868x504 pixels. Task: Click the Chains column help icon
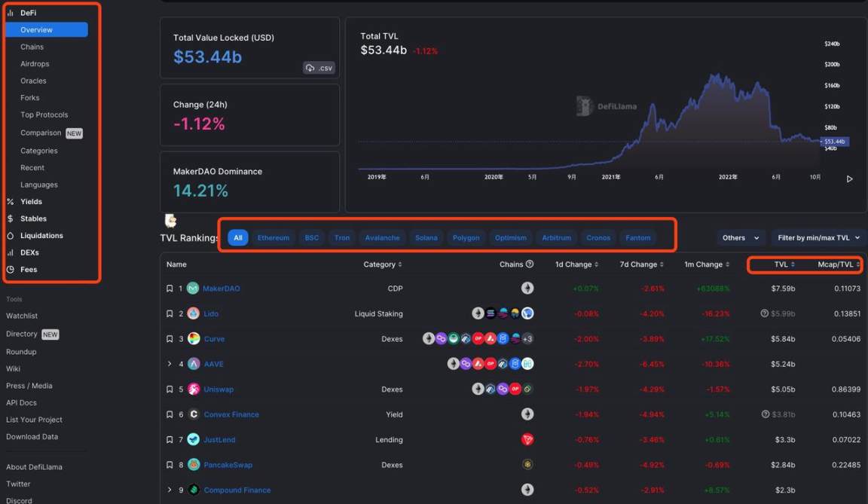tap(530, 264)
